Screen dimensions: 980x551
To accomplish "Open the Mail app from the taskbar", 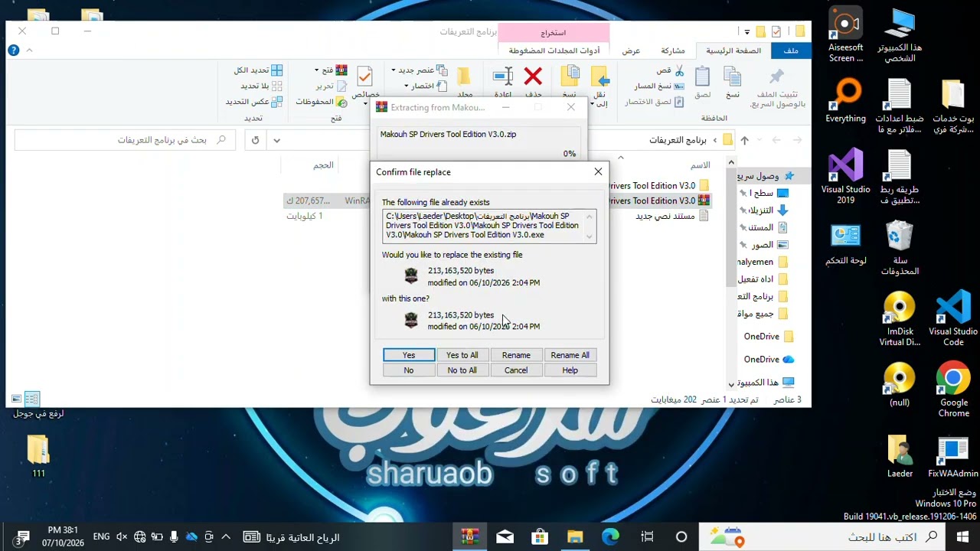I will point(505,536).
